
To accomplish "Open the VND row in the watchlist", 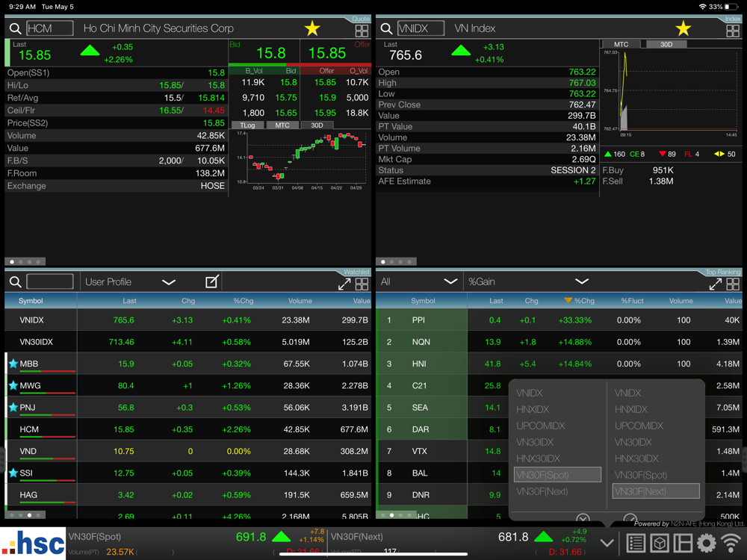I will point(187,451).
